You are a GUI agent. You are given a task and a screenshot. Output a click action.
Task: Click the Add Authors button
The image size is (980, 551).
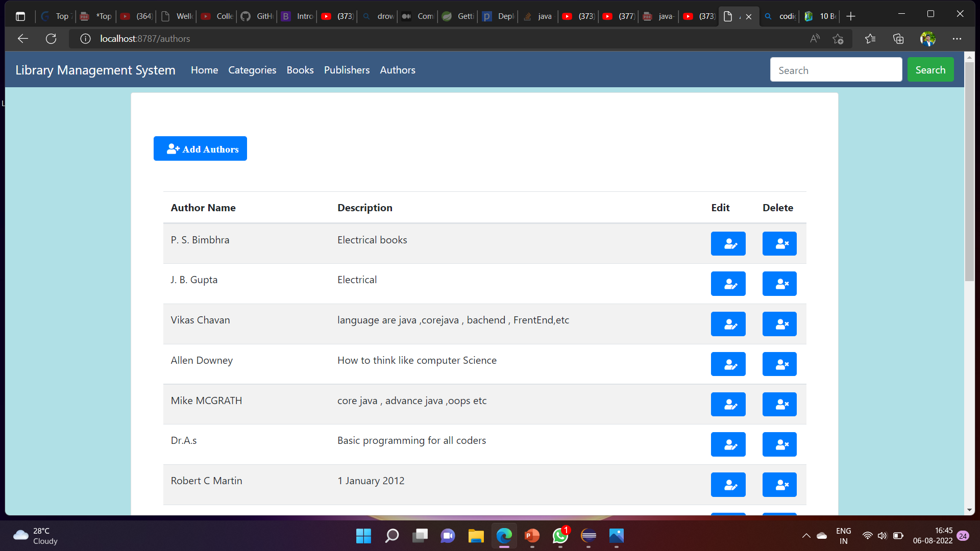point(200,148)
